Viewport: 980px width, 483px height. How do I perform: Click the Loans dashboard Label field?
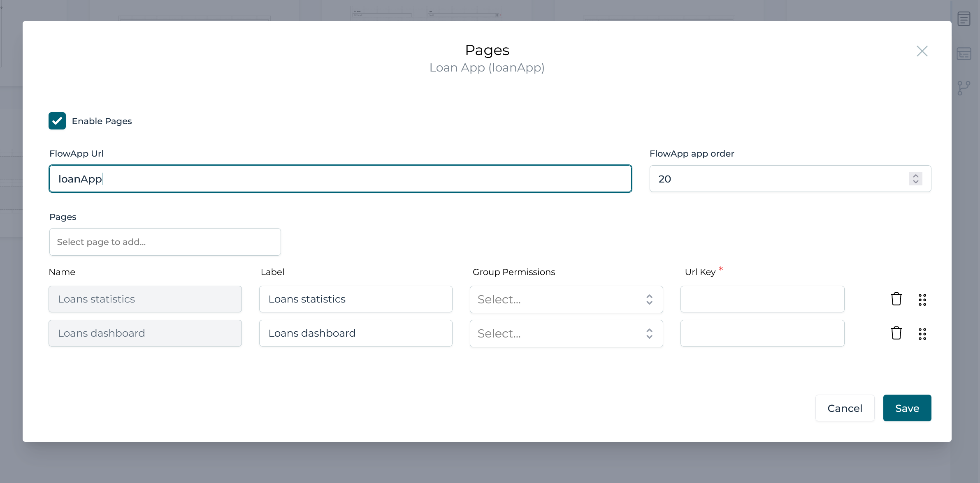click(355, 333)
